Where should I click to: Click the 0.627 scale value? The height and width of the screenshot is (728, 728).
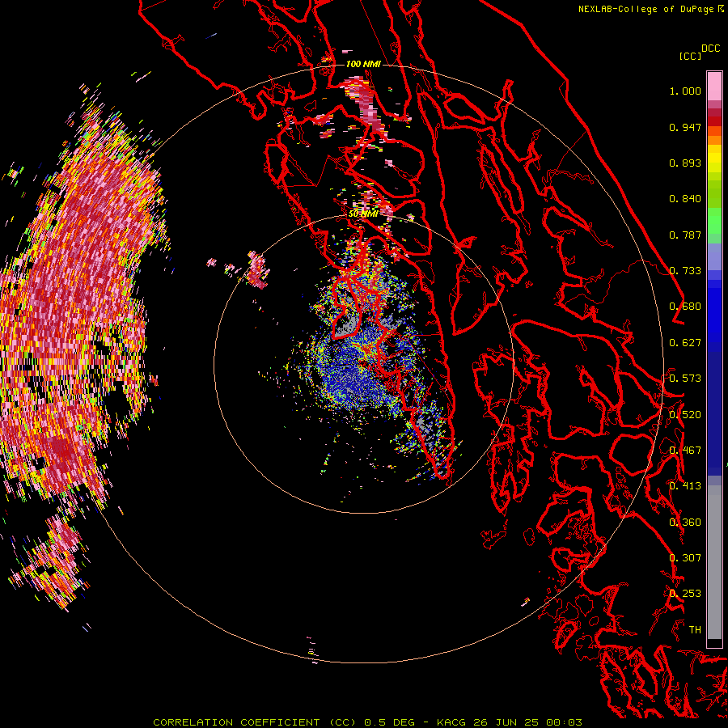(685, 343)
